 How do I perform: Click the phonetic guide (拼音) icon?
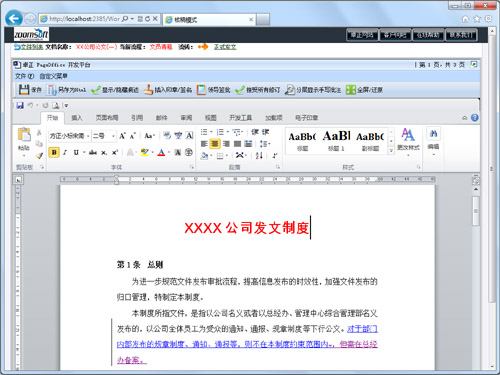pyautogui.click(x=178, y=135)
